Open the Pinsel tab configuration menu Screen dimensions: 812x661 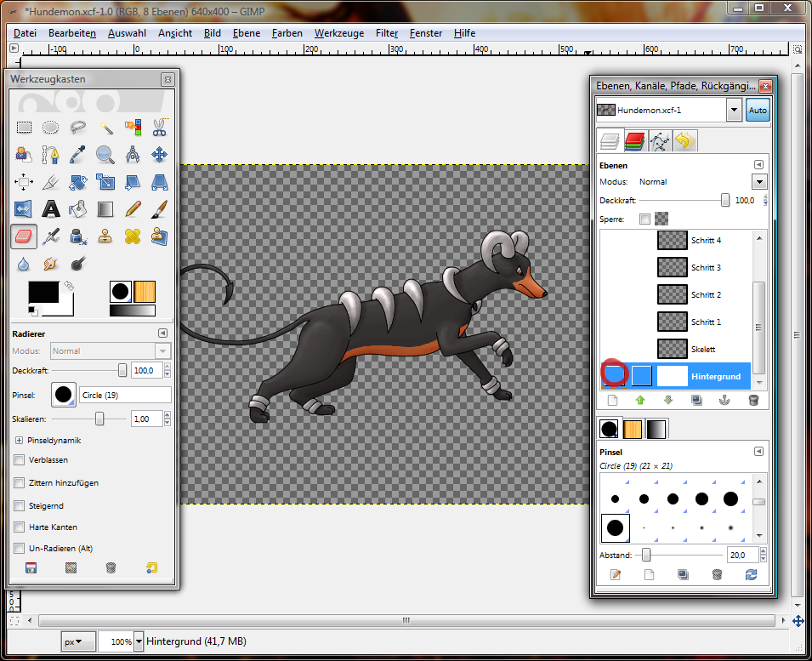pos(758,452)
